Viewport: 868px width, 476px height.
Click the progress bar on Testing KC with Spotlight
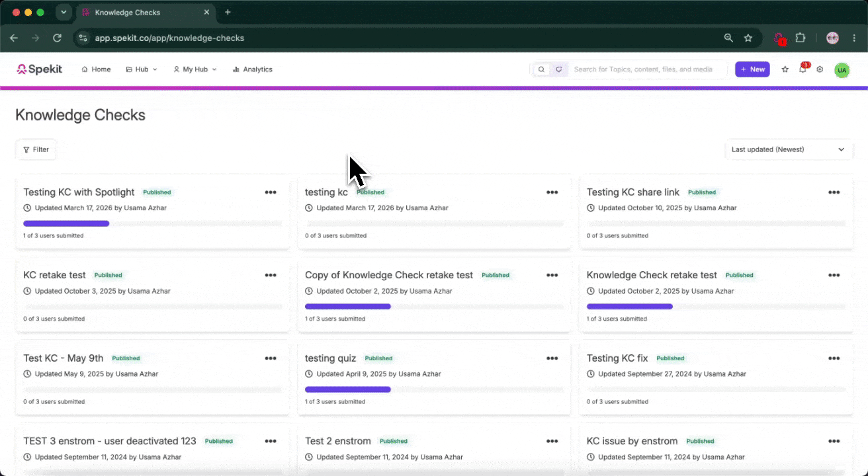coord(153,223)
